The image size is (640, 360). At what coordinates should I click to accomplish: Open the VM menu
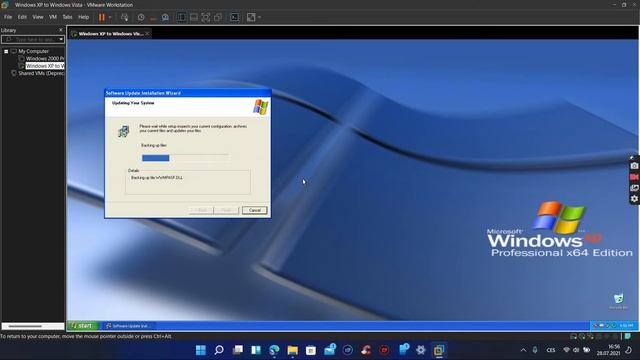pyautogui.click(x=53, y=17)
